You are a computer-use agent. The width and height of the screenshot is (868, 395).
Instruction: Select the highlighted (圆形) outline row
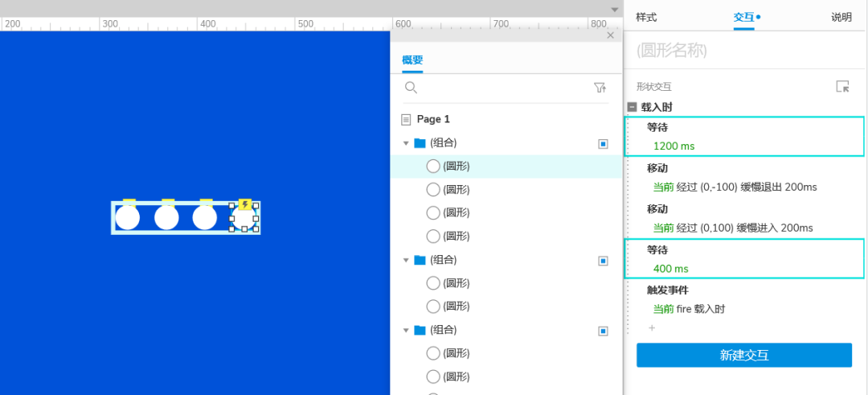pos(506,167)
